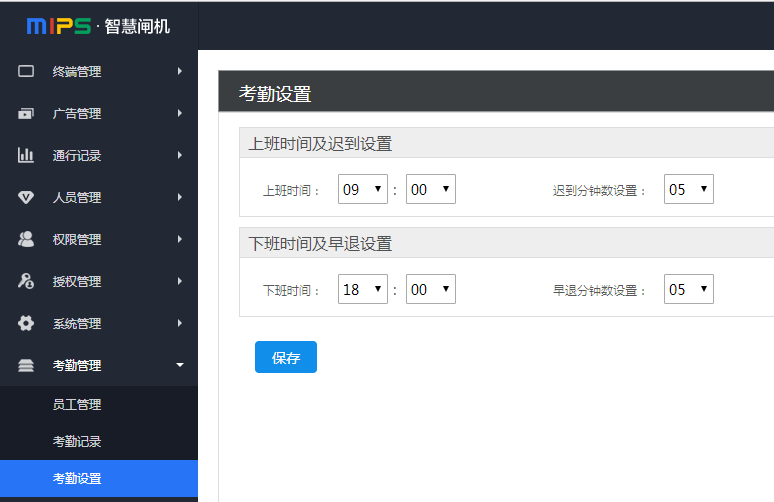
Task: Click the 下班时间： label
Action: pos(291,290)
